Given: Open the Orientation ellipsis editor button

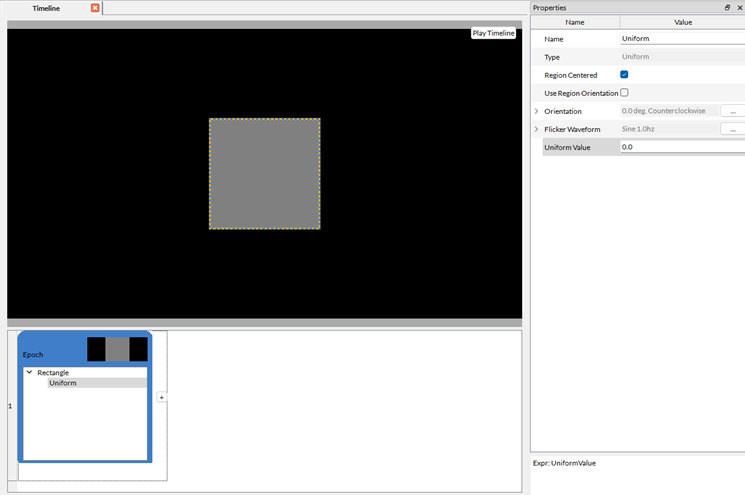Looking at the screenshot, I should 731,111.
